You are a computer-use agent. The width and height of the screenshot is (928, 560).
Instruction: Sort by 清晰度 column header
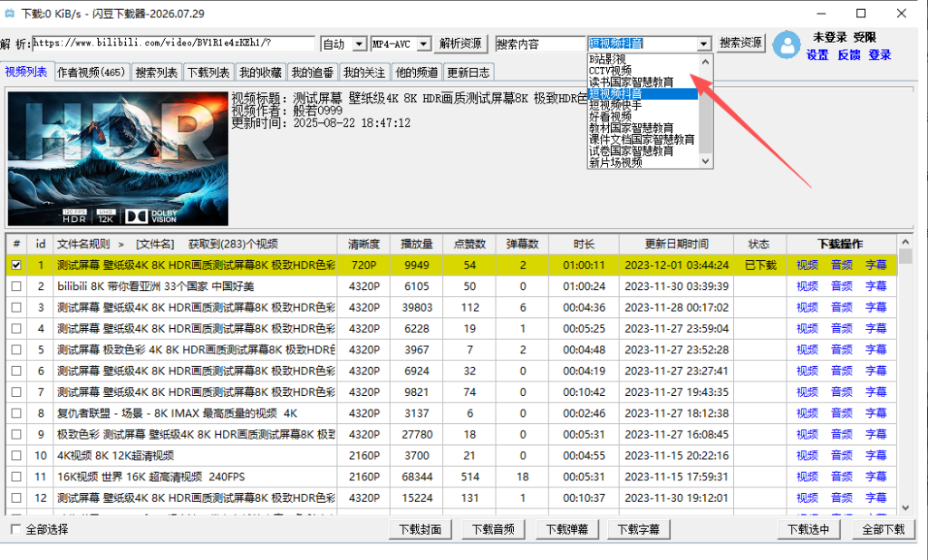click(x=363, y=244)
